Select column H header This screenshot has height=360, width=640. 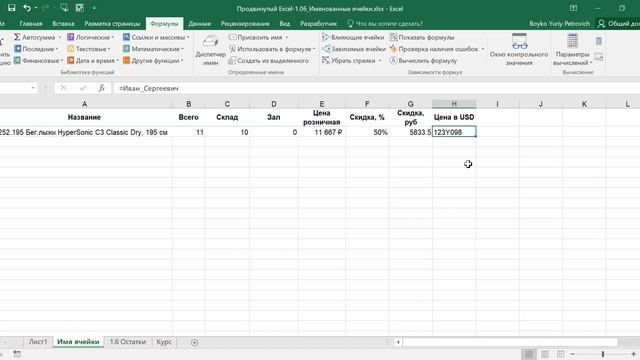pyautogui.click(x=454, y=104)
